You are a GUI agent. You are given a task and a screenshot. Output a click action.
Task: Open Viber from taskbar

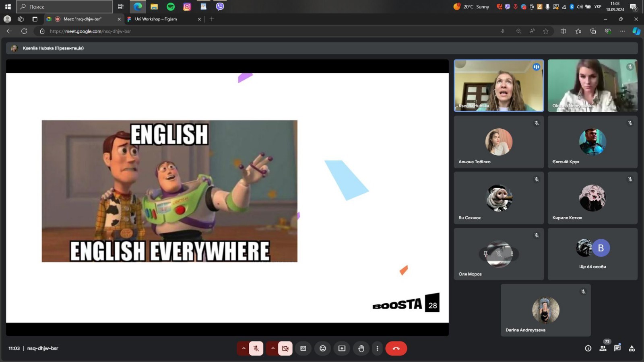point(220,6)
